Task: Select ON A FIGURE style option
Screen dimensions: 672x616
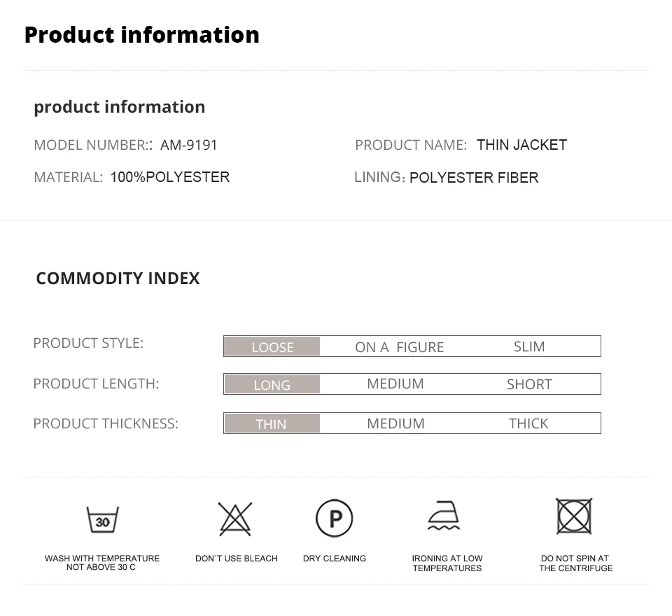Action: (x=399, y=346)
